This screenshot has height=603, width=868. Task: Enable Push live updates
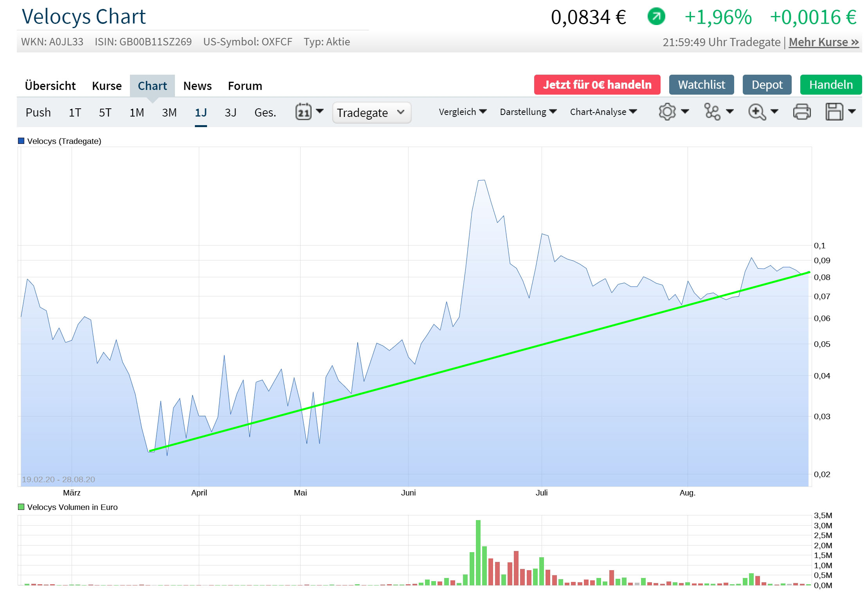[38, 113]
